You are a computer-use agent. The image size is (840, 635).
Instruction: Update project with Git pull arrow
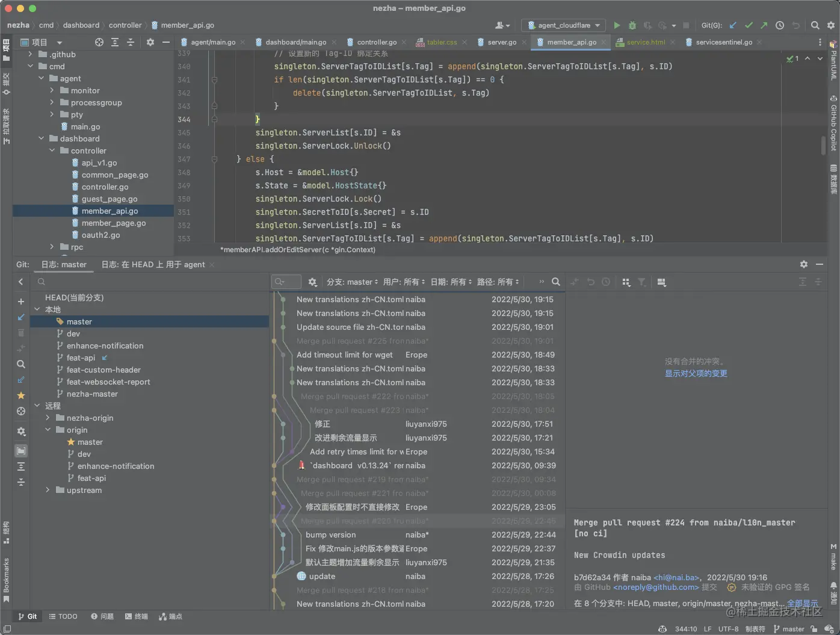click(x=733, y=25)
